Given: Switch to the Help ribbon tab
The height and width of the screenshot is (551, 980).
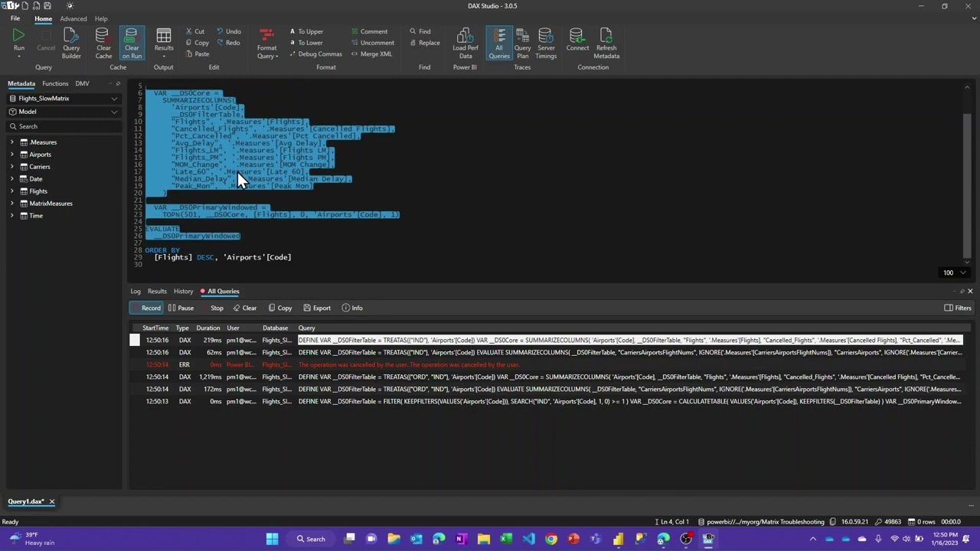Looking at the screenshot, I should click(101, 18).
